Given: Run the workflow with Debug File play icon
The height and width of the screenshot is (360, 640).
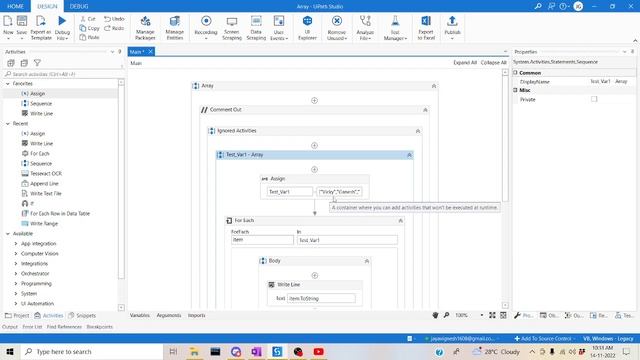Looking at the screenshot, I should [62, 21].
